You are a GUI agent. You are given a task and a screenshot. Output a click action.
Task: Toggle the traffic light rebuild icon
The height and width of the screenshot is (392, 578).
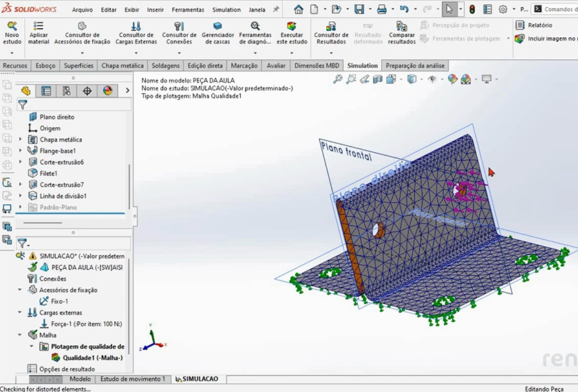point(472,10)
